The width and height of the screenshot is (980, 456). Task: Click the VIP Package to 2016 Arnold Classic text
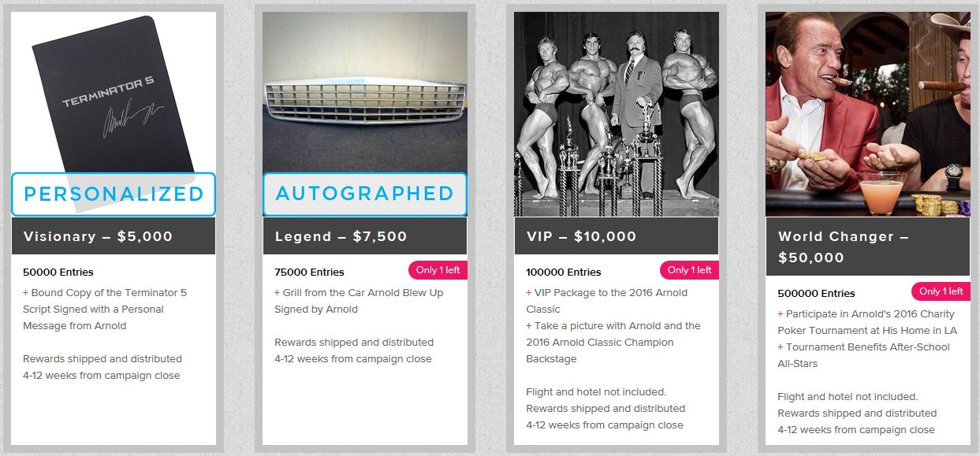click(x=607, y=301)
